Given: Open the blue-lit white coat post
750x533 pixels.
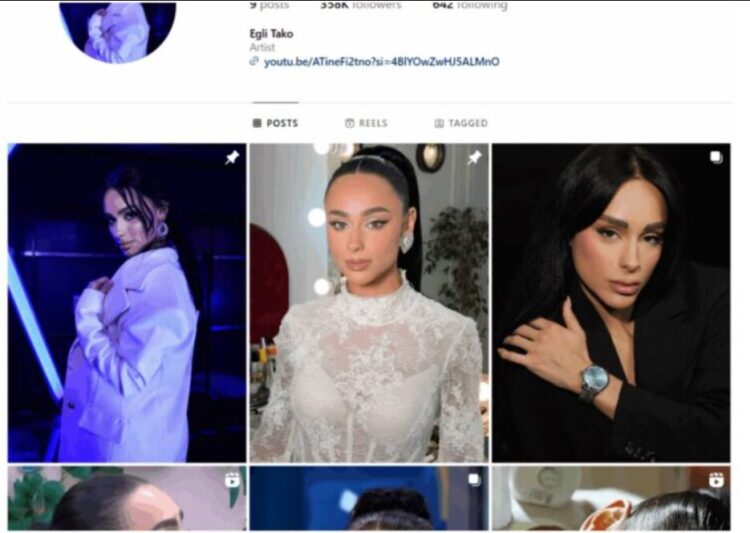Looking at the screenshot, I should 127,302.
